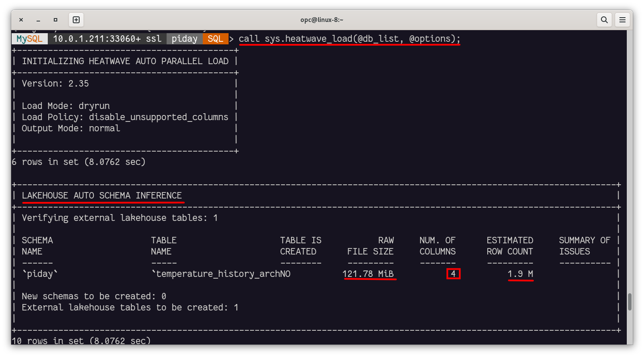Open the terminal search with the magnifier icon
644x357 pixels.
point(604,19)
